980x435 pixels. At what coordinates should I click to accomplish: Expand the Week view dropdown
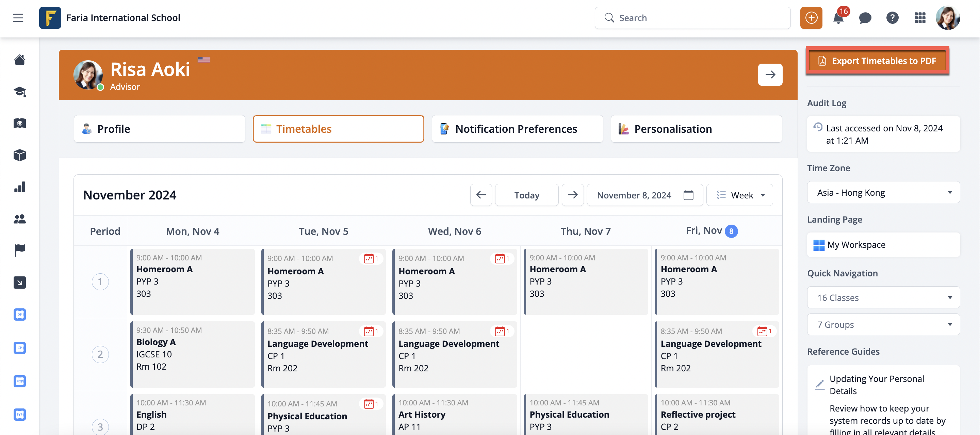pos(740,195)
